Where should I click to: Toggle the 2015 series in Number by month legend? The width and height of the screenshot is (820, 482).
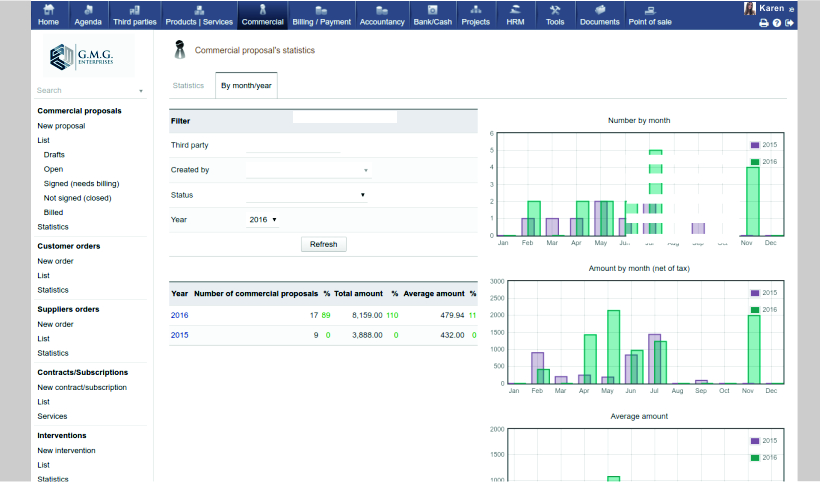(763, 145)
